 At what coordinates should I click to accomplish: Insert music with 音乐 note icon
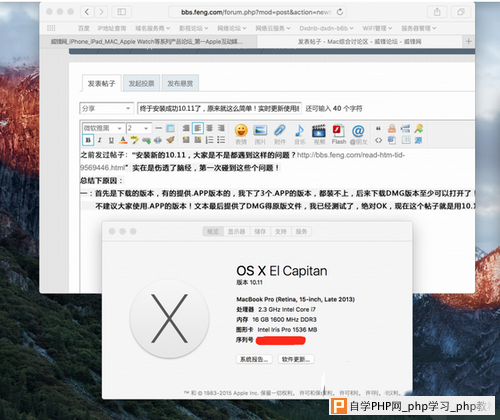pos(300,134)
